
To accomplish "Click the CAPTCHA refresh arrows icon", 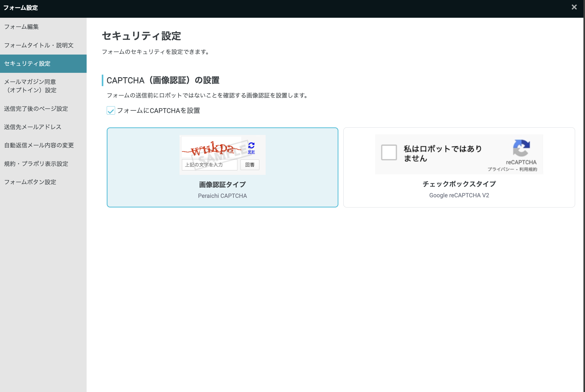I will (251, 145).
